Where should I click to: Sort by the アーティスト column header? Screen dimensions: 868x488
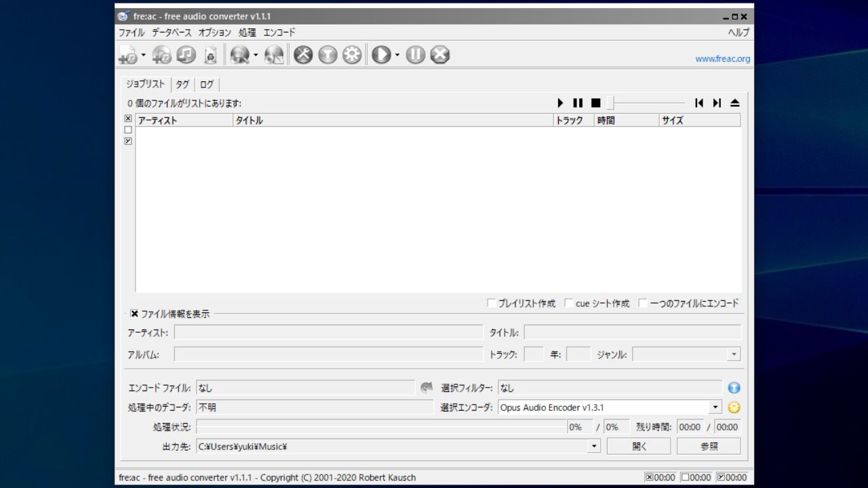coord(184,121)
